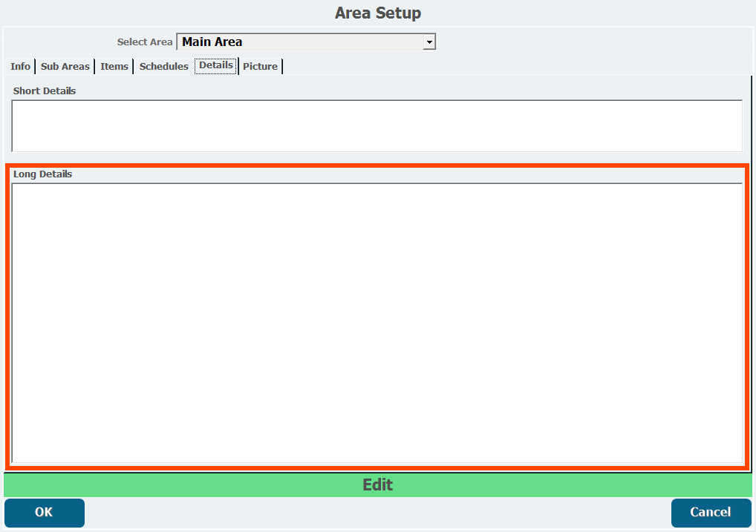Image resolution: width=756 pixels, height=532 pixels.
Task: Click the Area Setup title text
Action: [x=378, y=13]
